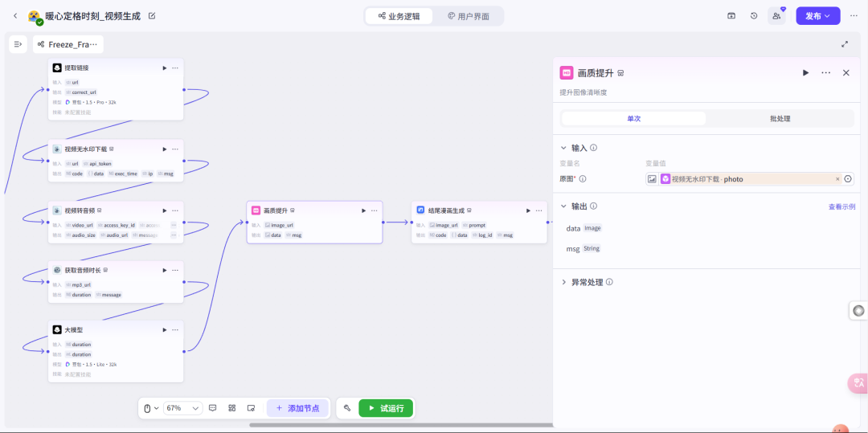868x433 pixels.
Task: Open more options on the 视频转音频 node
Action: tap(175, 210)
